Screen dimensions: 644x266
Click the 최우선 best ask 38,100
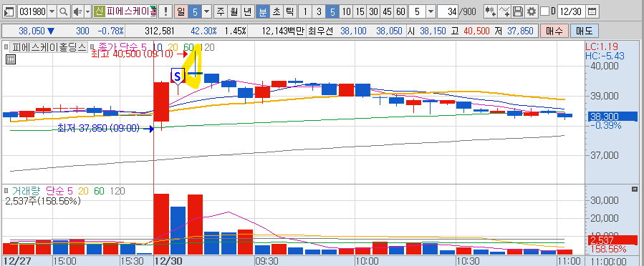[x=353, y=31]
